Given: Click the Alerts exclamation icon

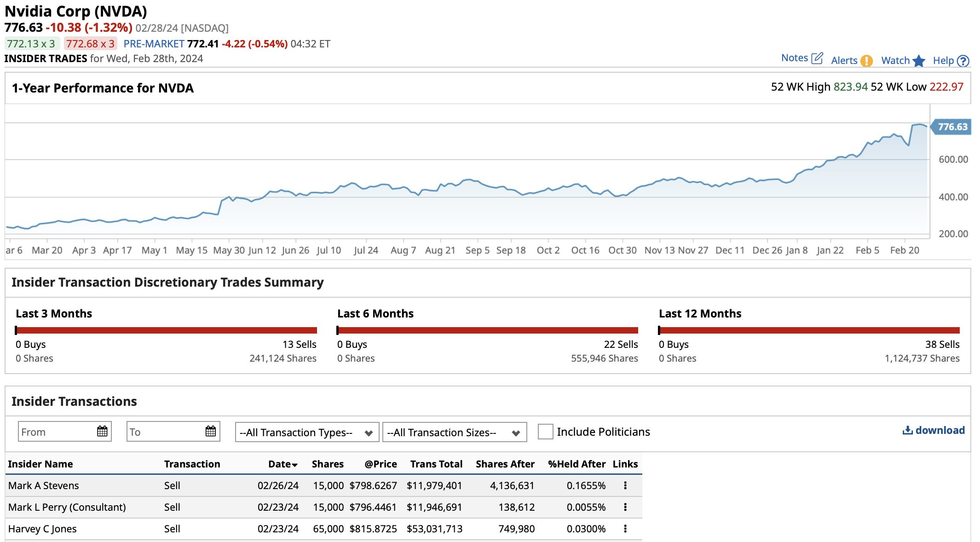Looking at the screenshot, I should 866,61.
